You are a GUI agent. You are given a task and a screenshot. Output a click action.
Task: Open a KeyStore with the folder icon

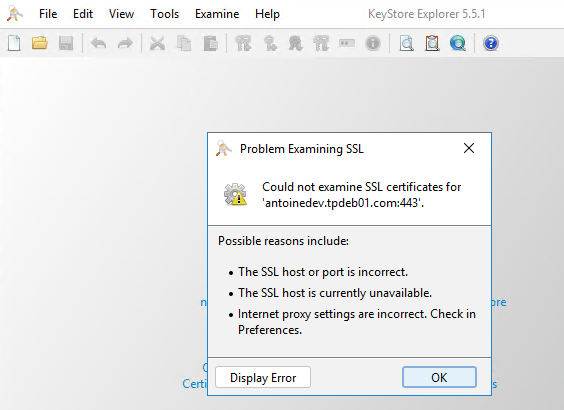point(40,43)
